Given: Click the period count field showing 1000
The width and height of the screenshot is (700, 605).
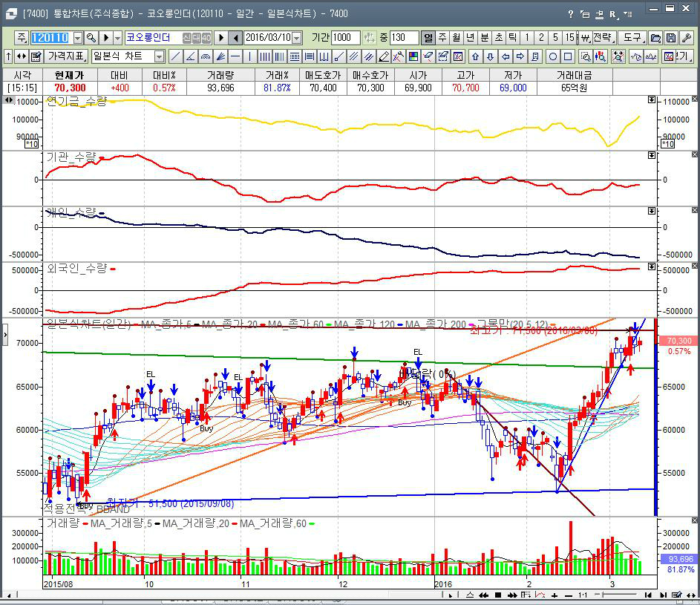Looking at the screenshot, I should [x=346, y=38].
